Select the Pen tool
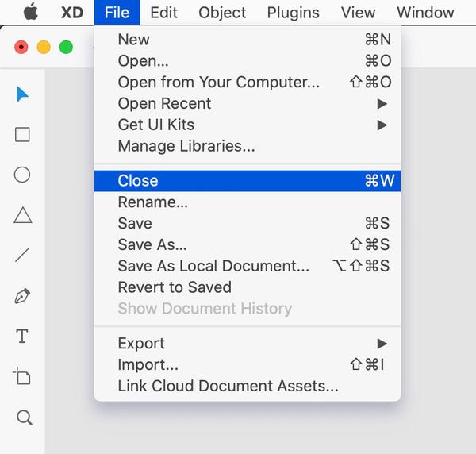The height and width of the screenshot is (454, 476). [23, 296]
